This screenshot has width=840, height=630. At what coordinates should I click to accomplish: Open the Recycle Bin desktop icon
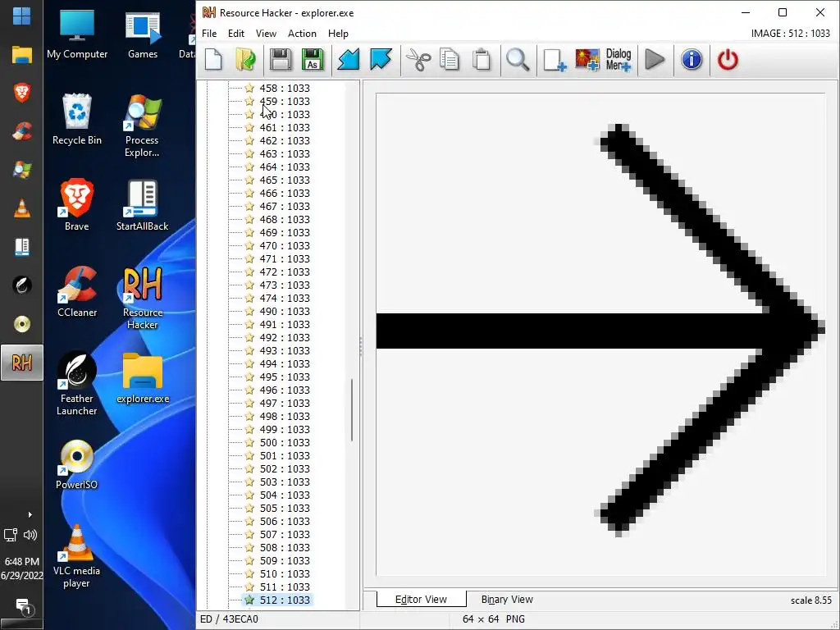click(77, 119)
